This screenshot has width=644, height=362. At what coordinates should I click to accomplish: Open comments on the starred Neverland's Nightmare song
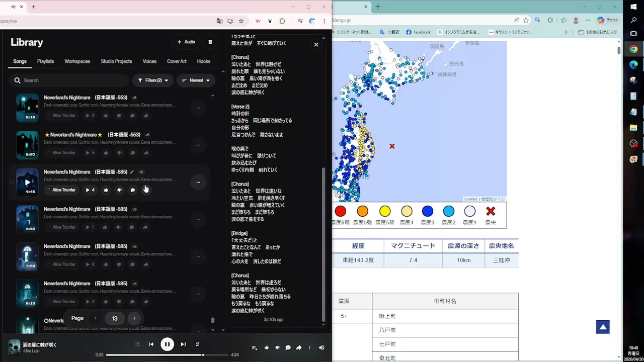[132, 153]
